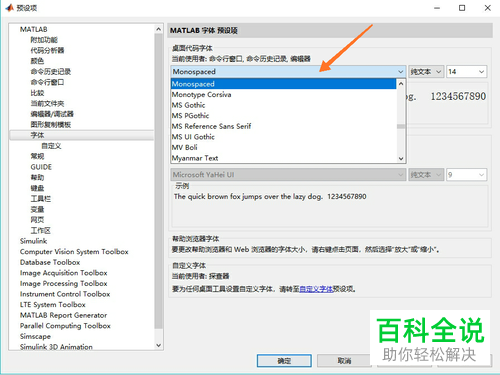Screen dimensions: 500x375
Task: Select 常规 in preferences tree
Action: pos(37,156)
